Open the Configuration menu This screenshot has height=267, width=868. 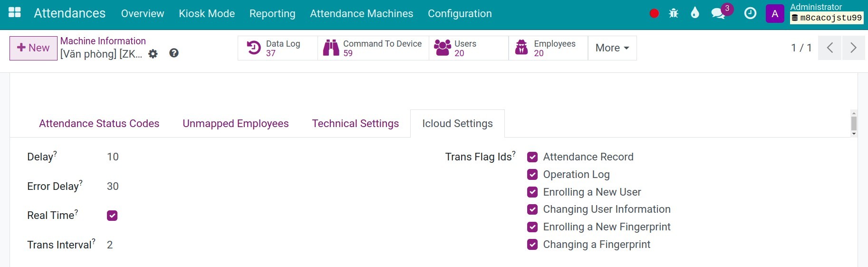(x=460, y=14)
